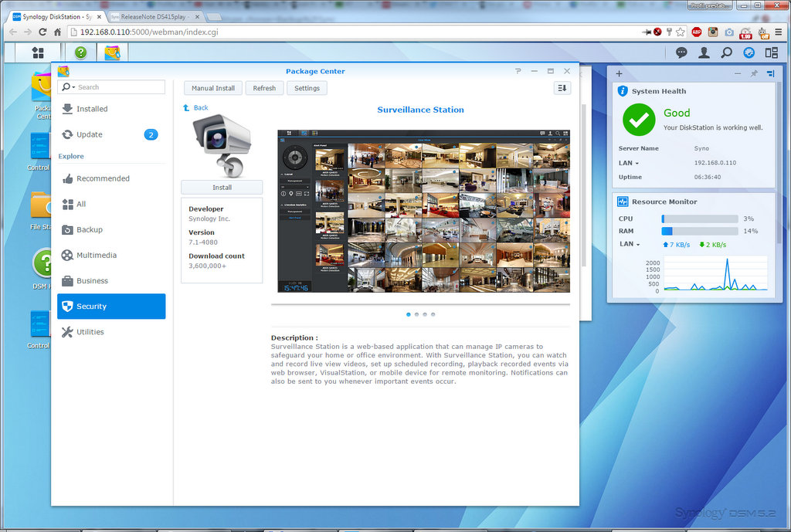The height and width of the screenshot is (532, 791).
Task: Select the Backup category
Action: 111,230
